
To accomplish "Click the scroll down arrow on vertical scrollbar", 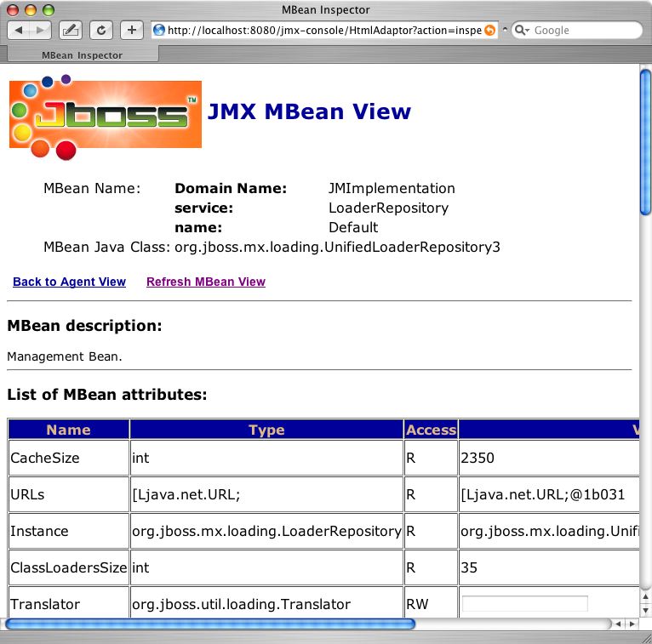I will tap(645, 610).
